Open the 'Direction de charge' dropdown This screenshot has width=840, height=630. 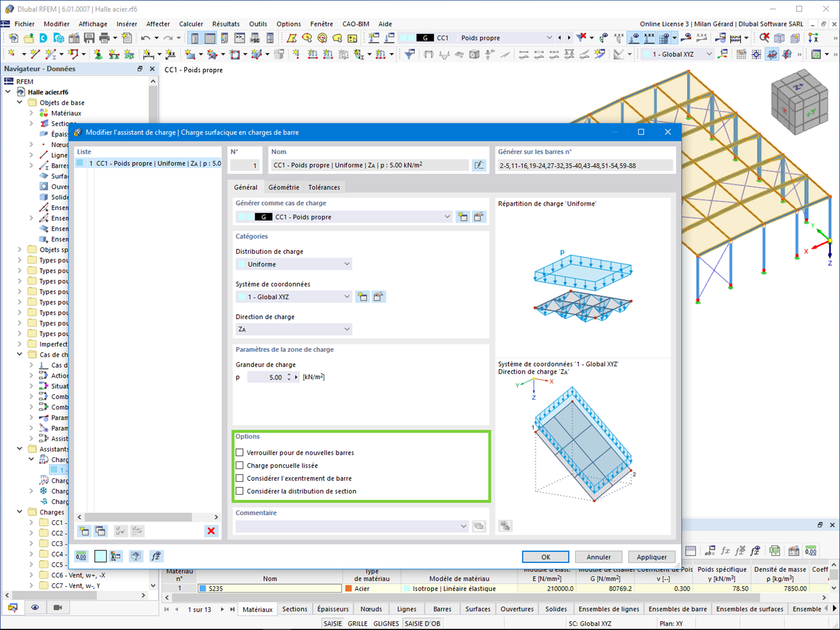pos(293,329)
